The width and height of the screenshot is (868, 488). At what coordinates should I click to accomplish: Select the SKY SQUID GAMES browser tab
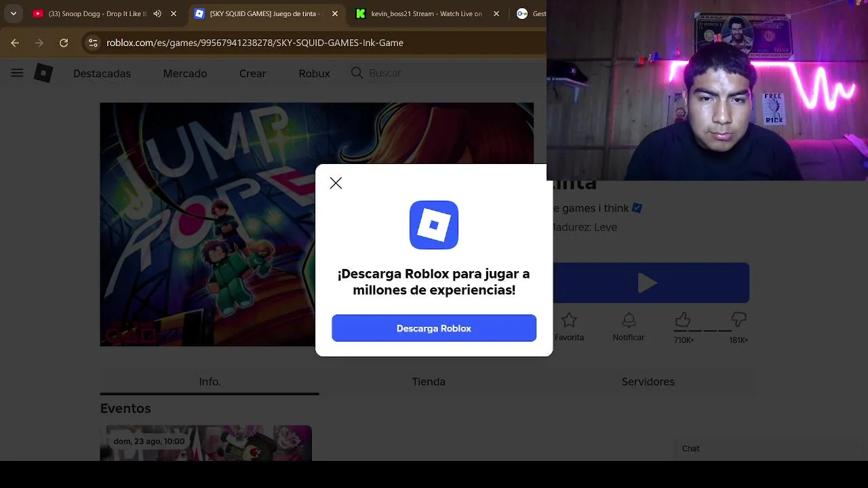click(x=264, y=14)
